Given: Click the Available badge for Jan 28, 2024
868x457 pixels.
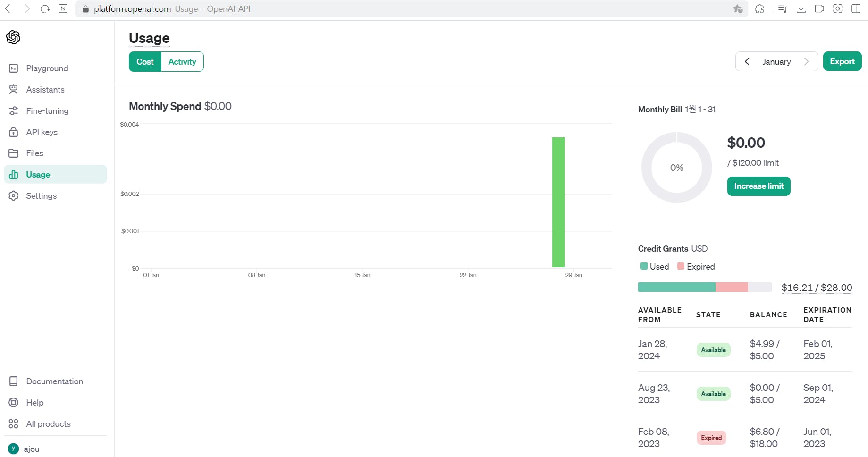Looking at the screenshot, I should pyautogui.click(x=713, y=350).
